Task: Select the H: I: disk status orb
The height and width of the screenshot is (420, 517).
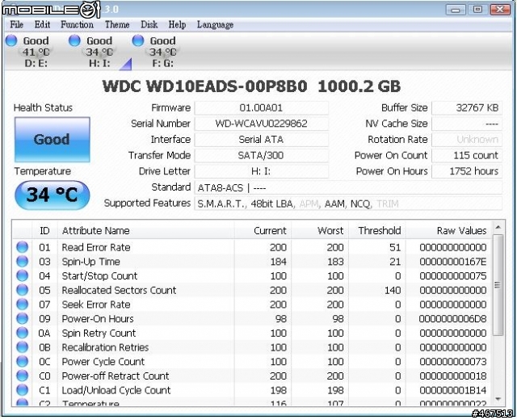Action: [x=74, y=40]
